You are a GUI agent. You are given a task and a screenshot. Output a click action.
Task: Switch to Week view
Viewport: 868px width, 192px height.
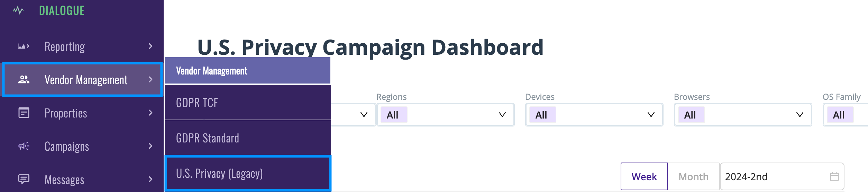[644, 177]
